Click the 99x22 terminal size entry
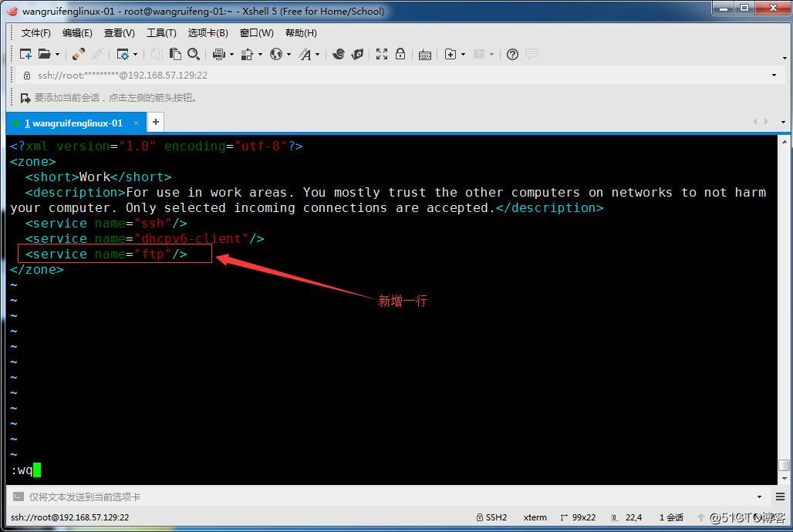This screenshot has width=793, height=532. click(x=578, y=517)
